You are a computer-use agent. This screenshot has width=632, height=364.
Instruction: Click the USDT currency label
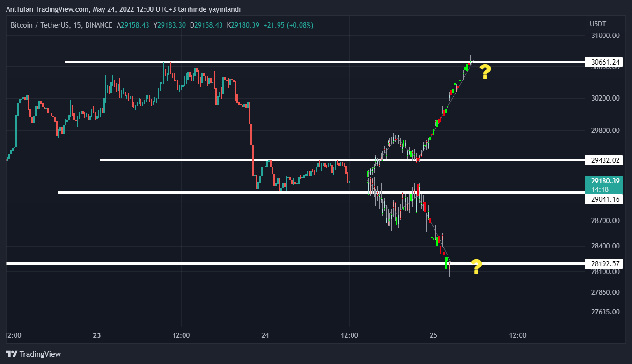(598, 24)
